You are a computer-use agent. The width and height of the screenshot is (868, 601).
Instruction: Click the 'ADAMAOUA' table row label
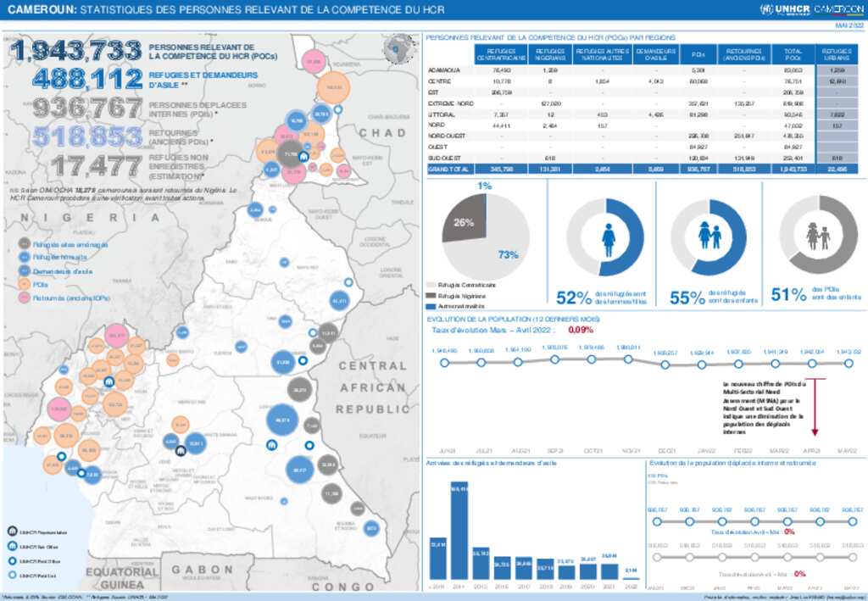[444, 71]
